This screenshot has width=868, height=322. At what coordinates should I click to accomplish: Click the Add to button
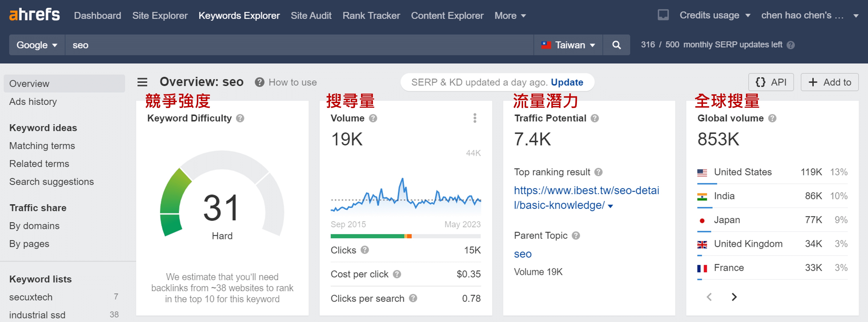point(829,82)
